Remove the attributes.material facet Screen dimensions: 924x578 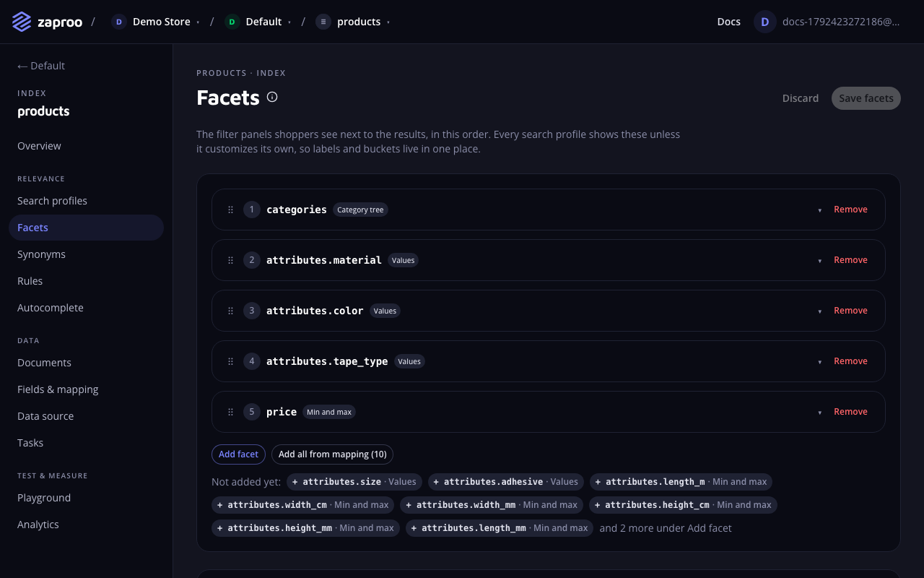click(x=850, y=260)
